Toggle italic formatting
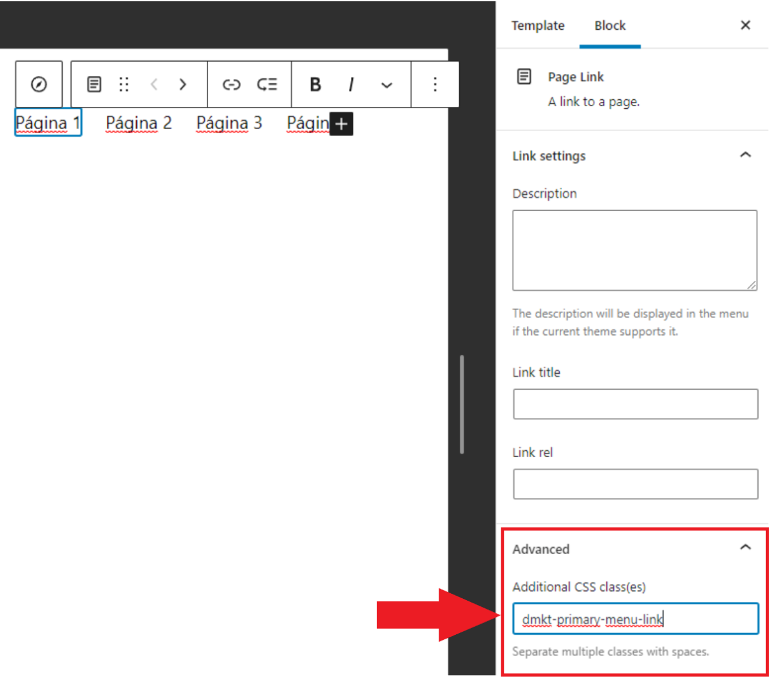The image size is (784, 679). [x=351, y=84]
